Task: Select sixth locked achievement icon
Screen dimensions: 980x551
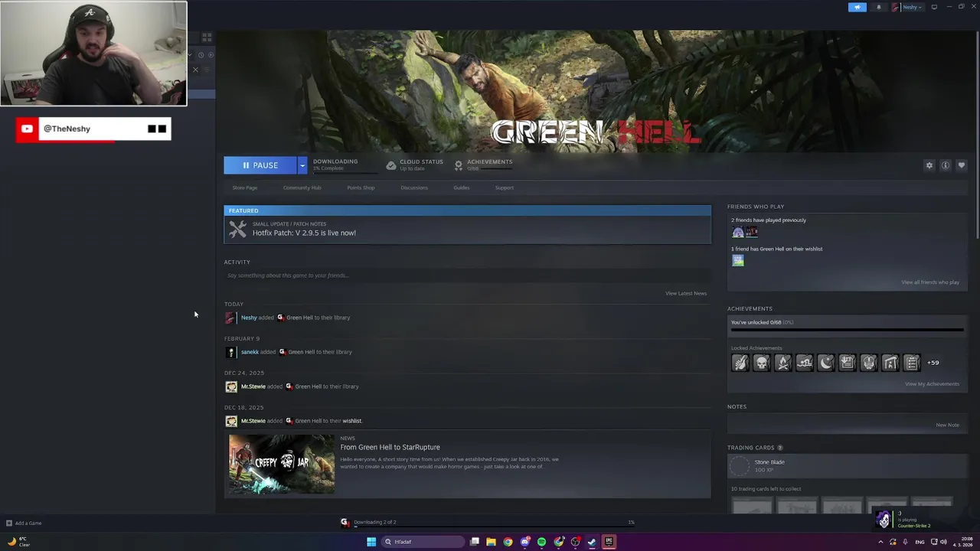Action: [848, 363]
